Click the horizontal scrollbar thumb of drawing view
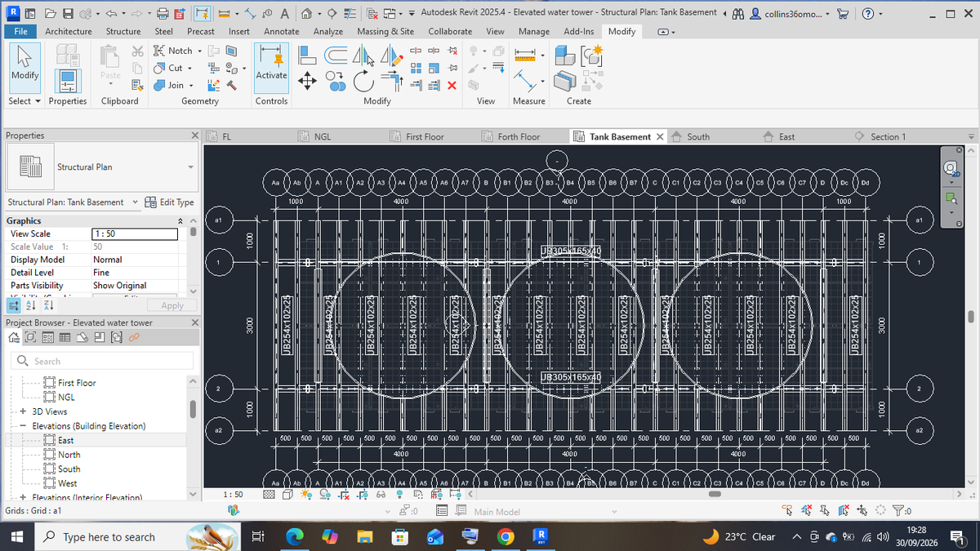 (714, 494)
